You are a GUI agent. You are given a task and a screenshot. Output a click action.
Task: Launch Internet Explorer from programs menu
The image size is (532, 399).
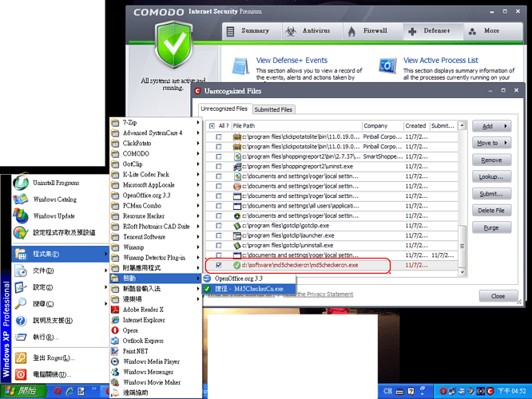coord(157,320)
